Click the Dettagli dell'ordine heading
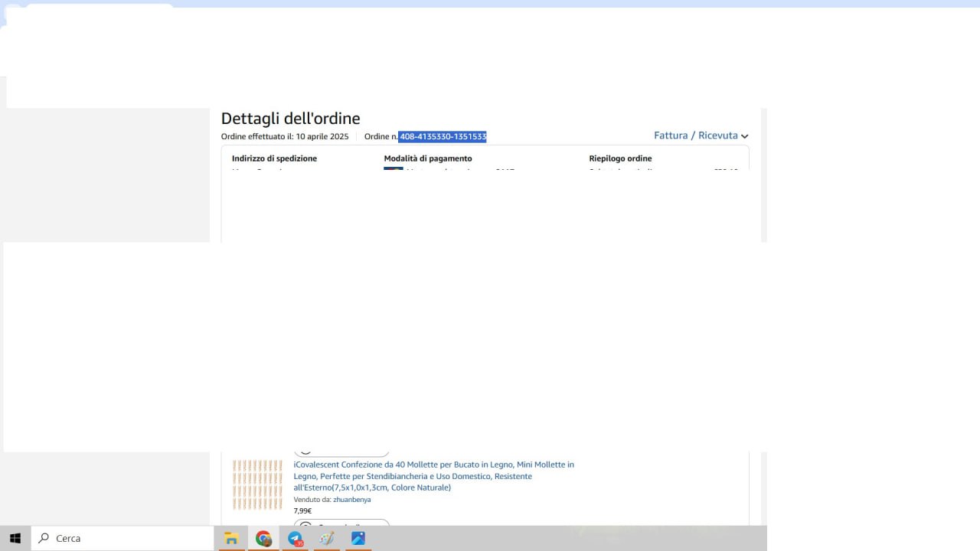 (290, 119)
